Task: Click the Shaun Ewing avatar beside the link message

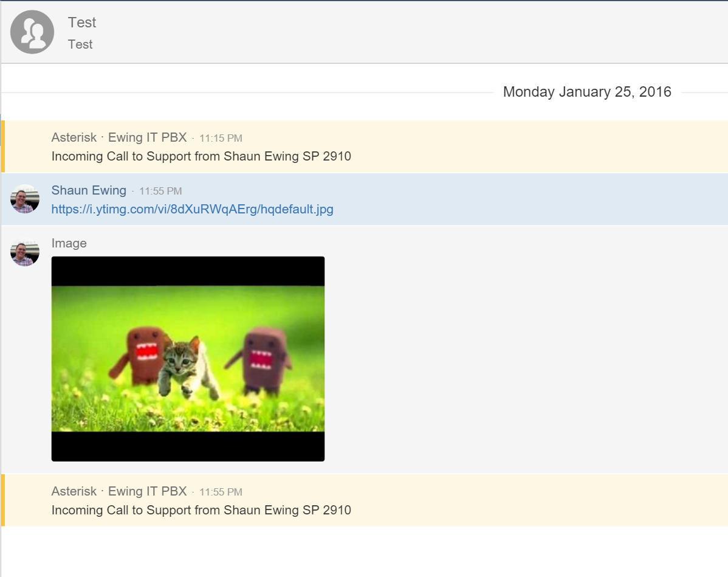Action: pos(25,199)
